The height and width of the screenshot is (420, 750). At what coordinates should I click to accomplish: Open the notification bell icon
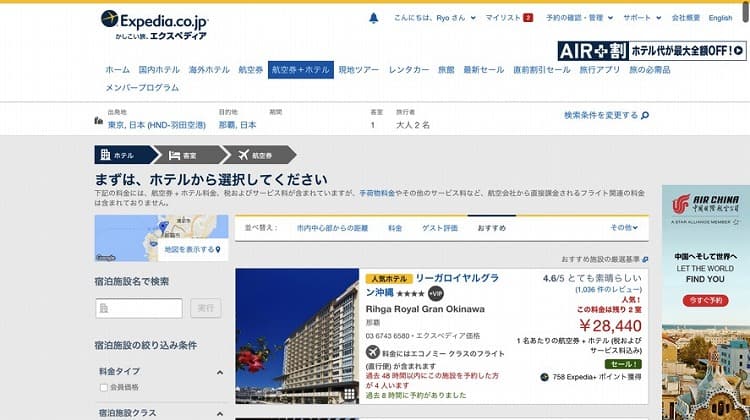click(374, 18)
